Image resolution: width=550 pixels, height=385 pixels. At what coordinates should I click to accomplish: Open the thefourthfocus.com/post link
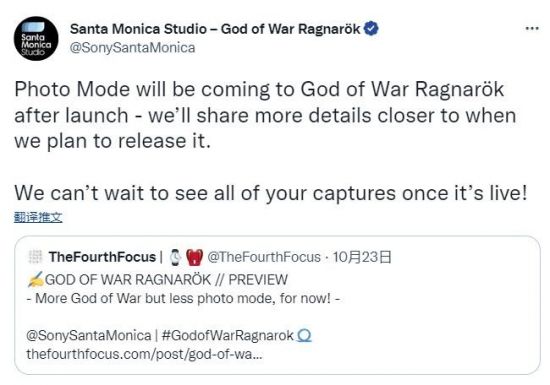pyautogui.click(x=144, y=354)
